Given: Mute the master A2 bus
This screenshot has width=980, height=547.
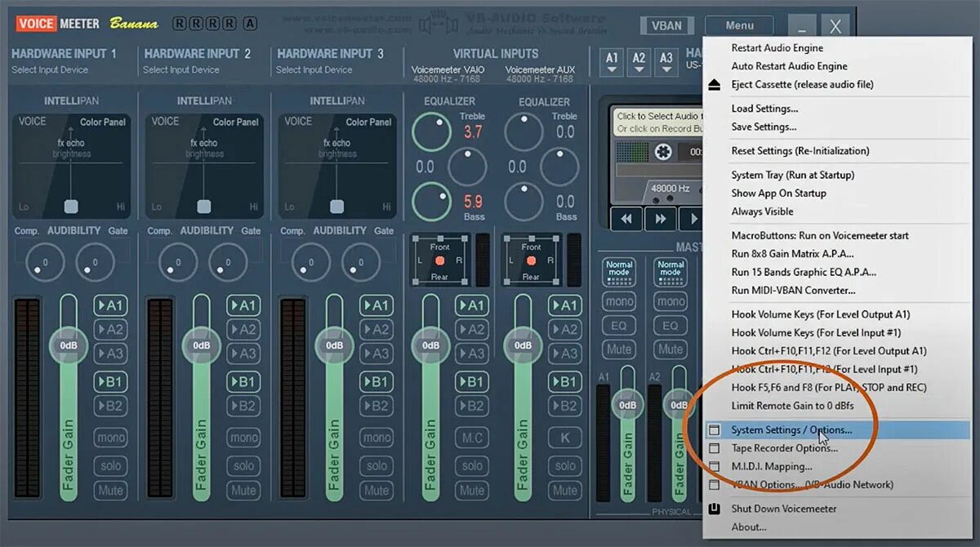Looking at the screenshot, I should 670,349.
